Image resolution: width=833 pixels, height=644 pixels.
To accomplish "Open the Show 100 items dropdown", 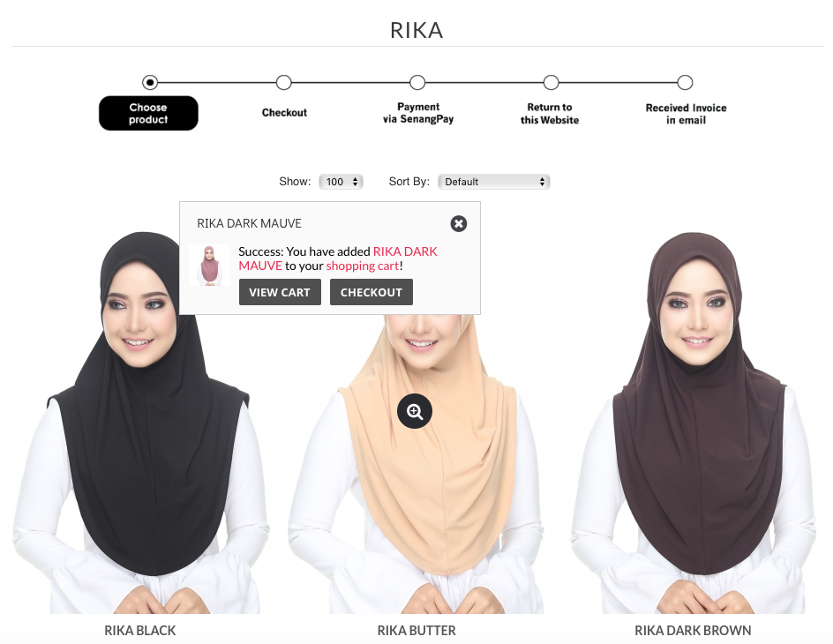I will click(x=341, y=182).
